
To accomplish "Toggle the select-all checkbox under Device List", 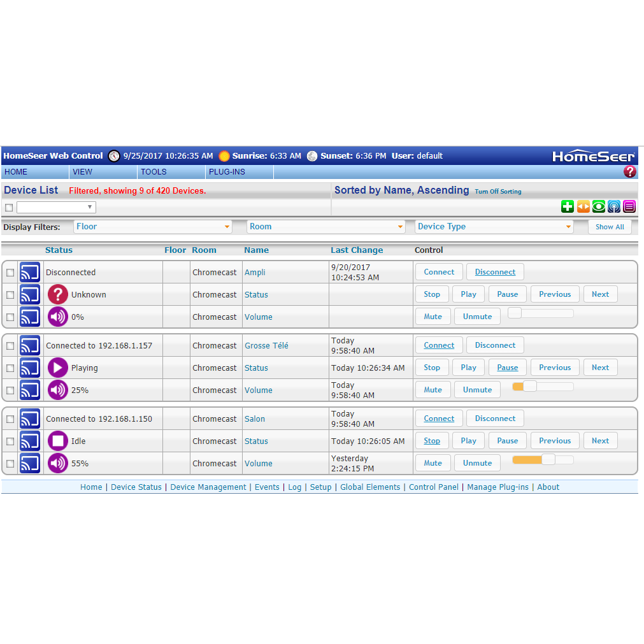I will 9,208.
